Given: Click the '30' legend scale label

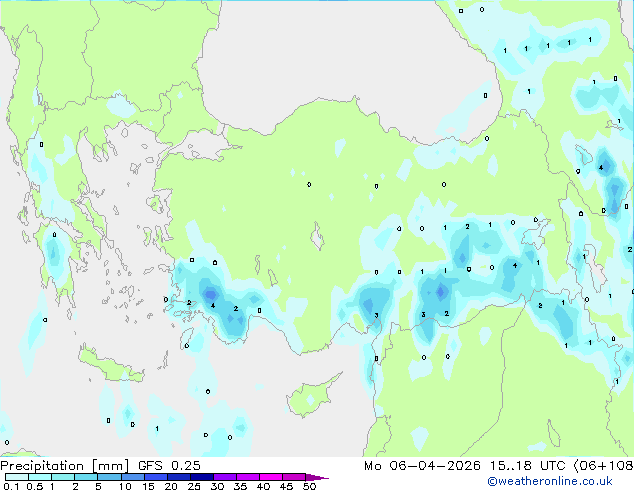Looking at the screenshot, I should coord(217,486).
